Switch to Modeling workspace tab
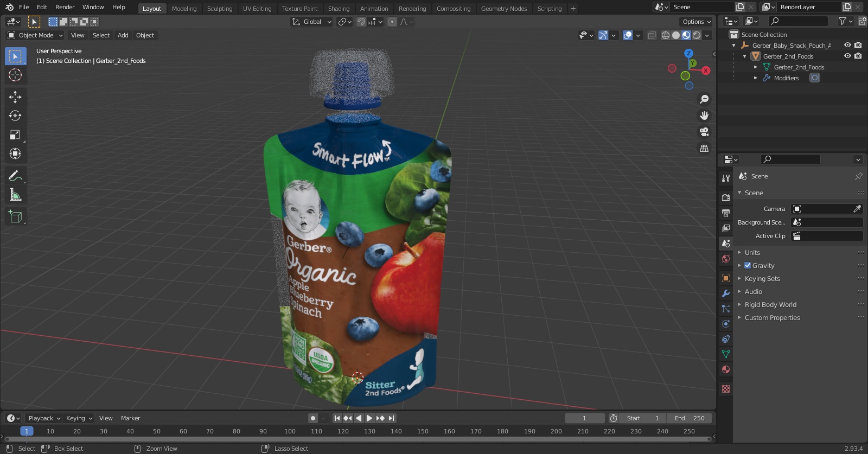 click(184, 9)
